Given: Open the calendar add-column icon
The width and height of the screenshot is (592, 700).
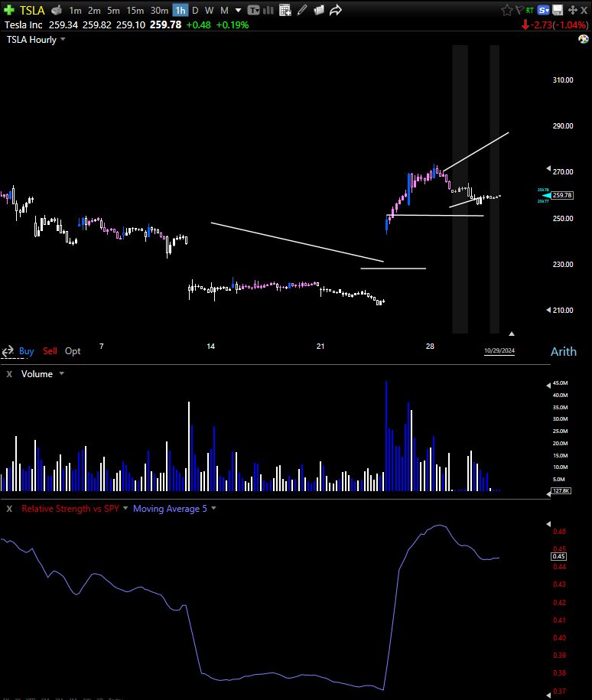Looking at the screenshot, I should click(285, 10).
